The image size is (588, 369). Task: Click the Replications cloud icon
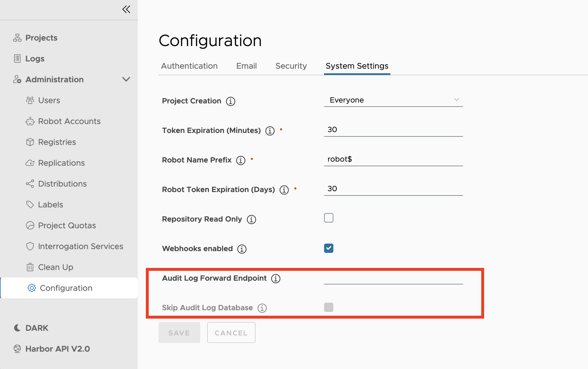tap(30, 163)
